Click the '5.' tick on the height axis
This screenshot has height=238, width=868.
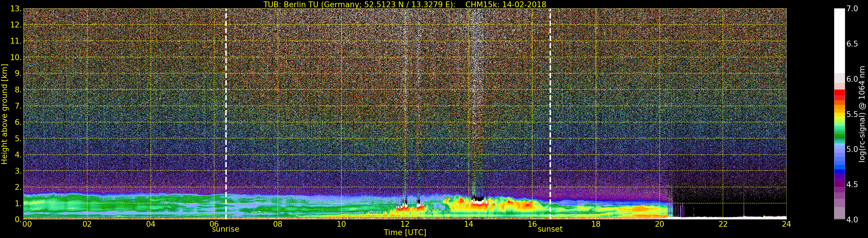(x=18, y=139)
